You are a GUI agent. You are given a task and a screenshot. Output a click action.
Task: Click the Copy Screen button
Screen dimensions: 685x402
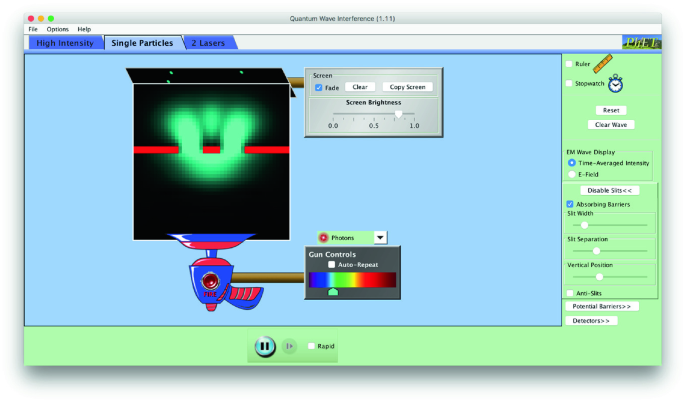coord(407,87)
